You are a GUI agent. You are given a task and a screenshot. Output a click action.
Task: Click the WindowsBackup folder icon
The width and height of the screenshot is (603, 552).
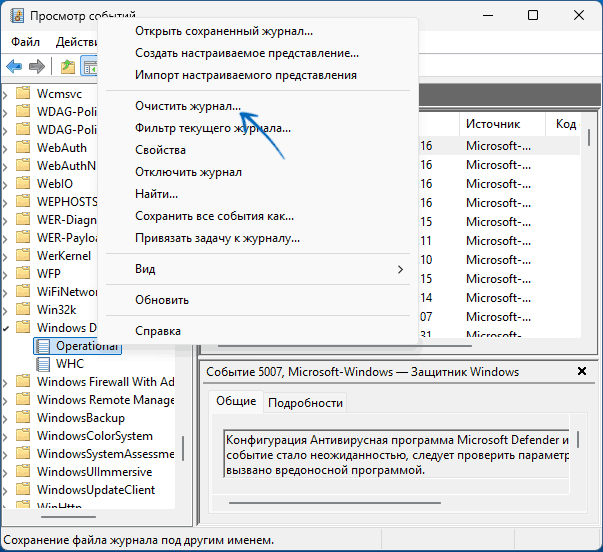(x=23, y=417)
